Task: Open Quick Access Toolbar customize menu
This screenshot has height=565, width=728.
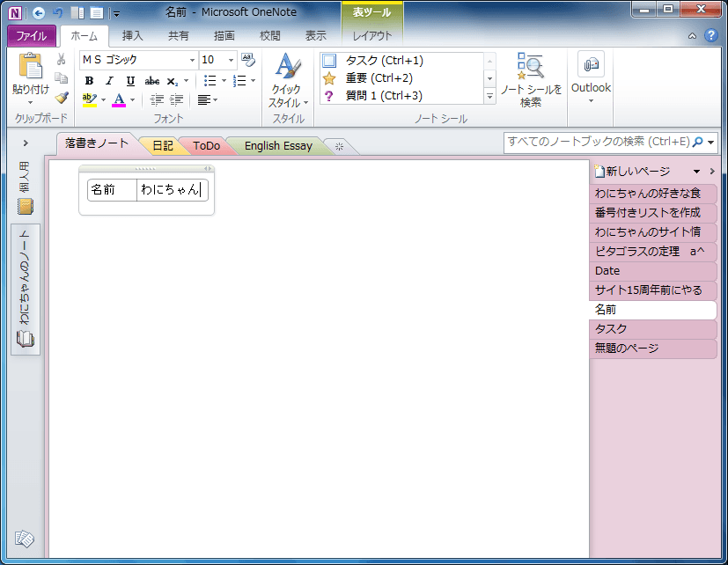Action: pyautogui.click(x=117, y=14)
